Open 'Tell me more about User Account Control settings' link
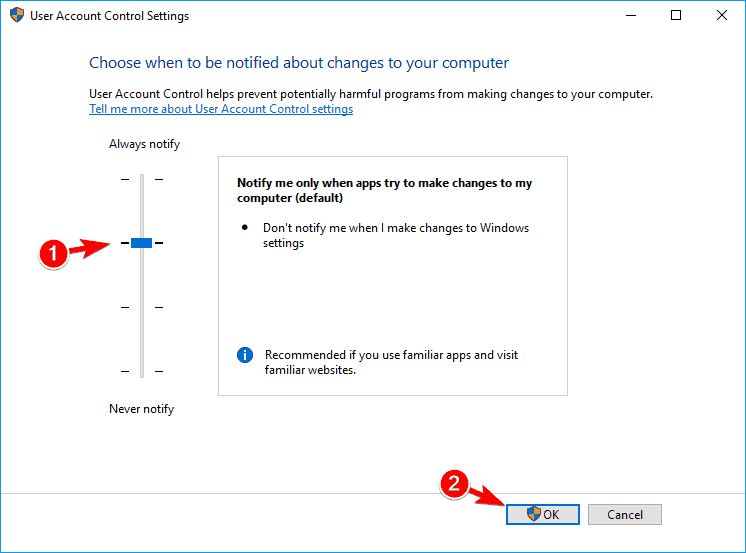 coord(221,109)
